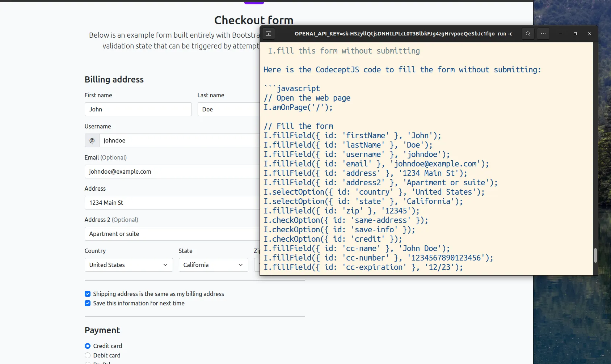This screenshot has height=364, width=611.
Task: Select the Credit card radio button
Action: [x=88, y=346]
